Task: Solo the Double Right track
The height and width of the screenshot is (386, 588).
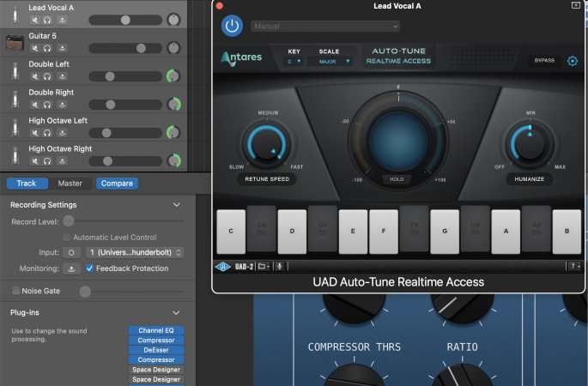Action: 47,105
